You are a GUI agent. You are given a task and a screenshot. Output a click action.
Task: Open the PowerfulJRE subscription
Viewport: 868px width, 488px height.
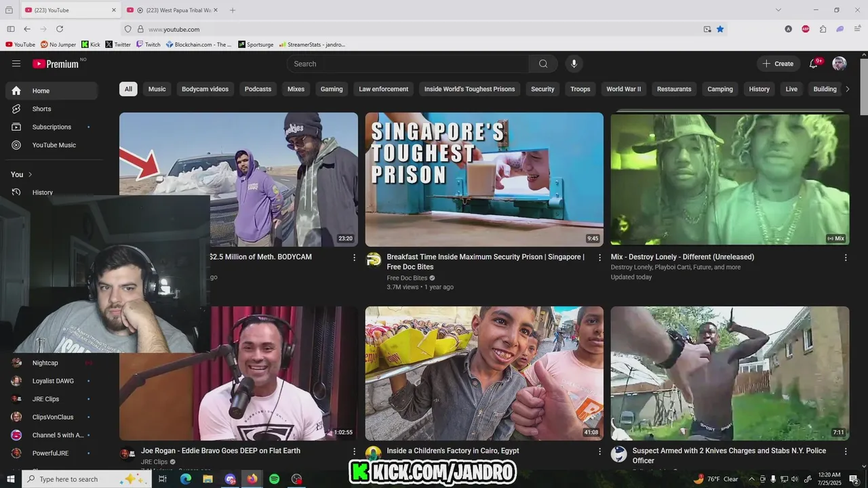(51, 453)
